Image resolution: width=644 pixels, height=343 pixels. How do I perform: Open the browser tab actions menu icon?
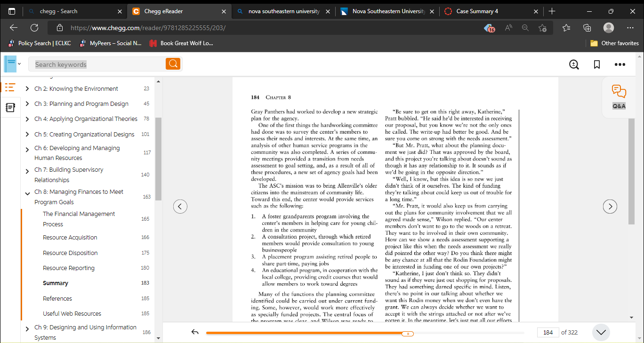pos(12,11)
